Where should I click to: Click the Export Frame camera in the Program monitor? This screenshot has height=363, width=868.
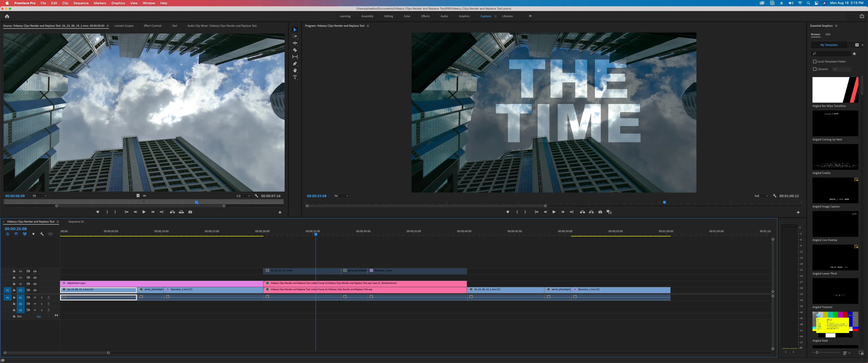[600, 212]
